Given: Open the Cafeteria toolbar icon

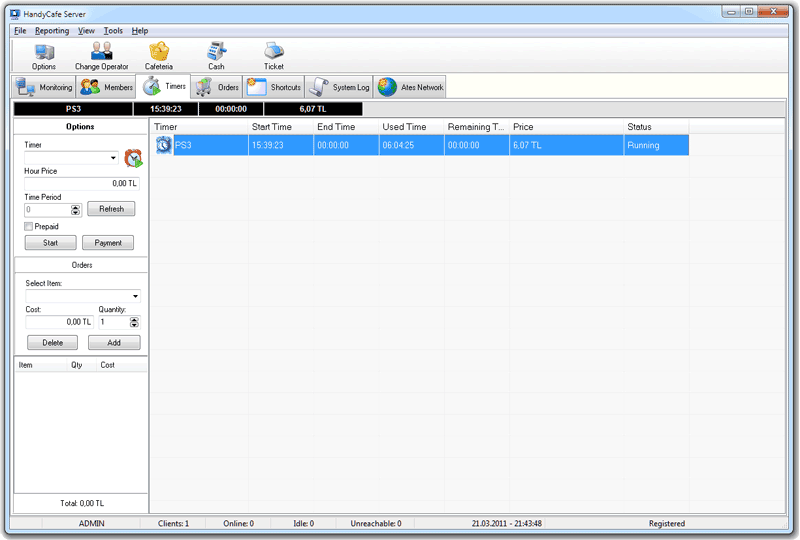Looking at the screenshot, I should (x=158, y=53).
